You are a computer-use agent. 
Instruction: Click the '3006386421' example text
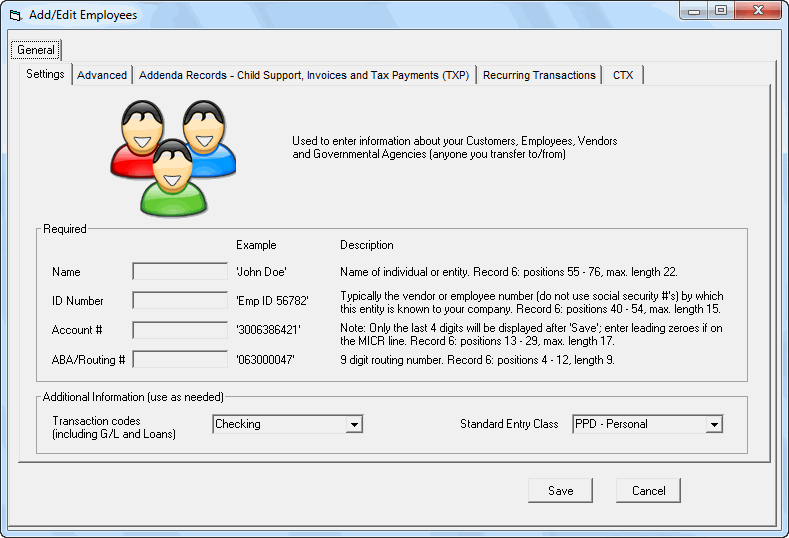pos(268,330)
